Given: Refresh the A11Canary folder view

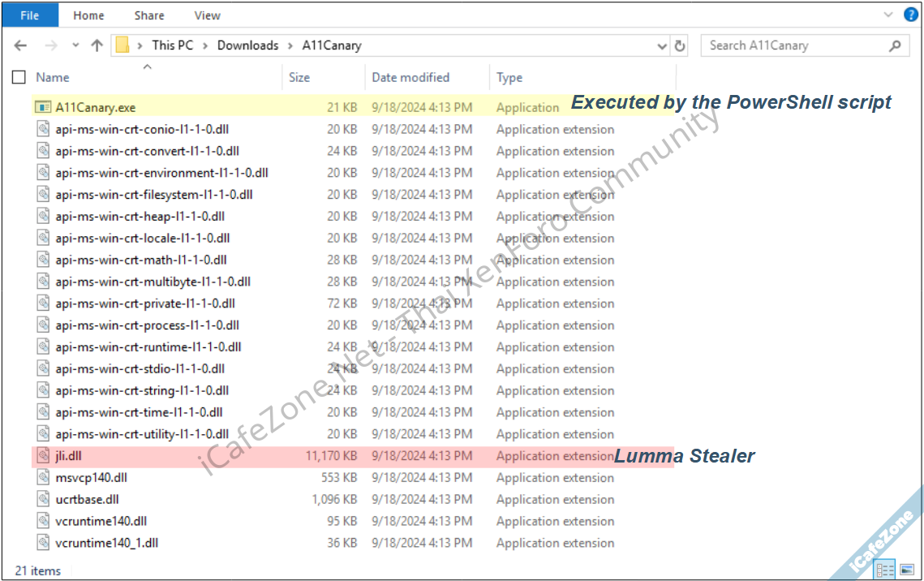Looking at the screenshot, I should coord(680,46).
